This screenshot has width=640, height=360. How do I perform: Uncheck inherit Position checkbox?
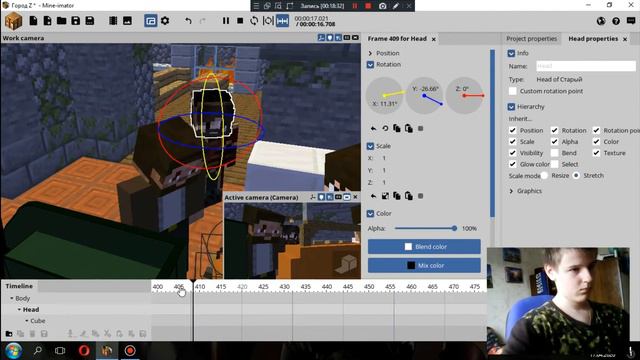pos(513,131)
